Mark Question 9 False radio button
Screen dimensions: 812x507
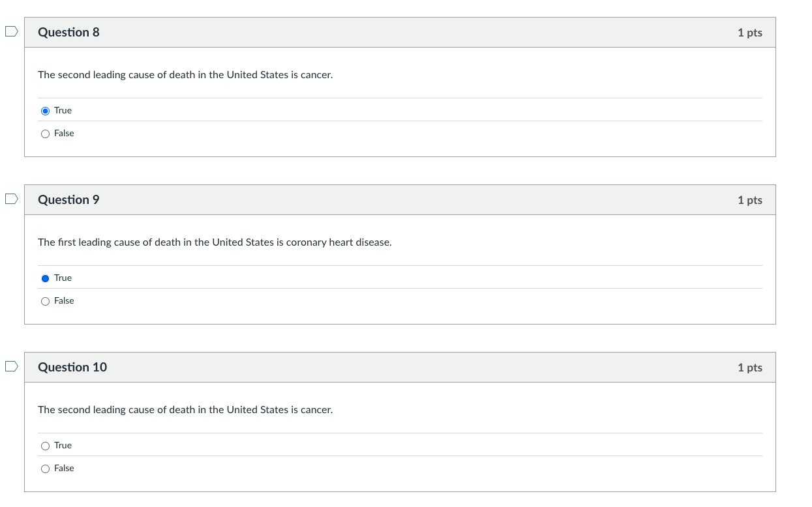(45, 301)
